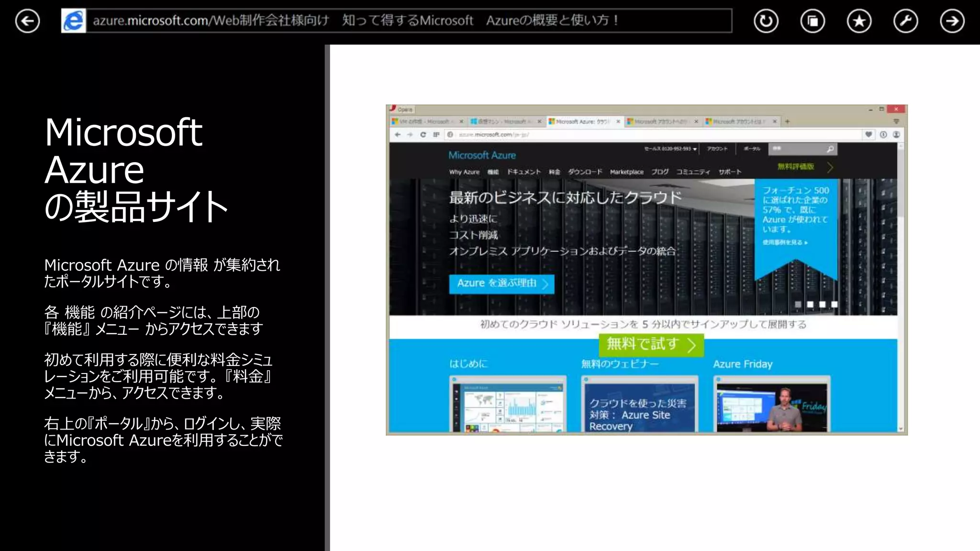The height and width of the screenshot is (551, 980).
Task: Click the Azure Friday heading
Action: 743,364
